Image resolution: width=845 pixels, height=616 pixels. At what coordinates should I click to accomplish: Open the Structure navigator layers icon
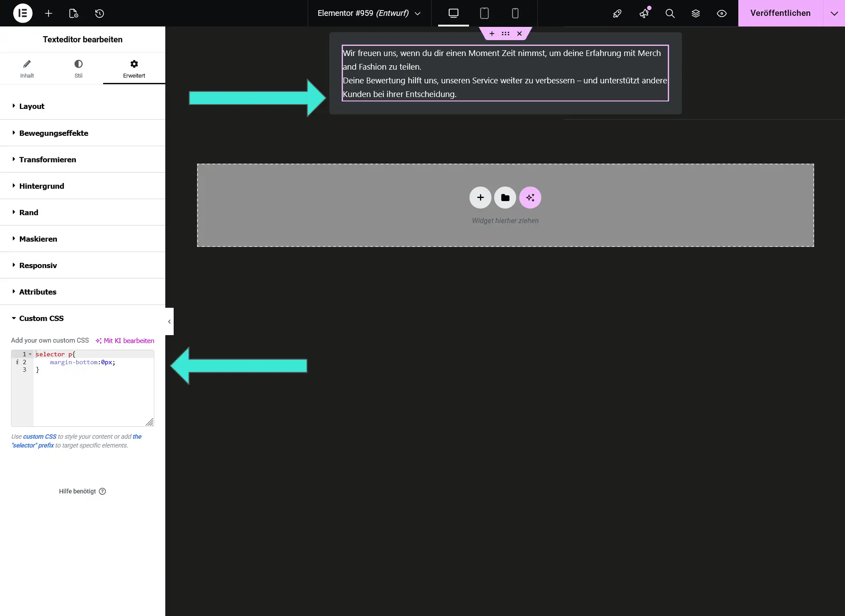point(696,13)
